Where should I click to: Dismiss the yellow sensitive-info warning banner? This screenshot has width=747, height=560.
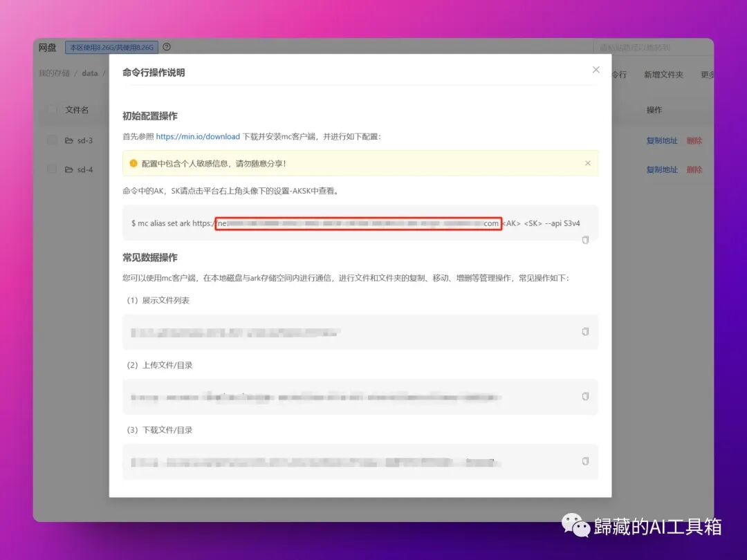(x=587, y=163)
